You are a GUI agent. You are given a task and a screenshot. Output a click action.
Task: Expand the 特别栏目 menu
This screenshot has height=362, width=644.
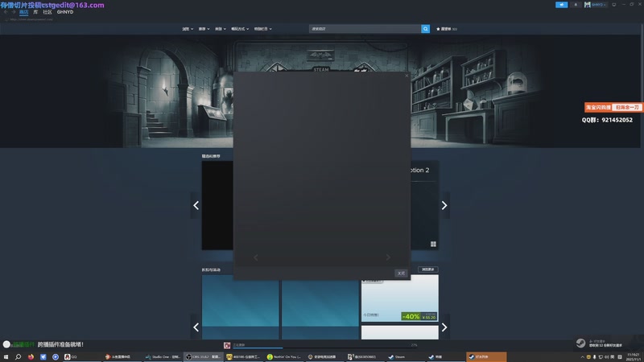(x=263, y=29)
